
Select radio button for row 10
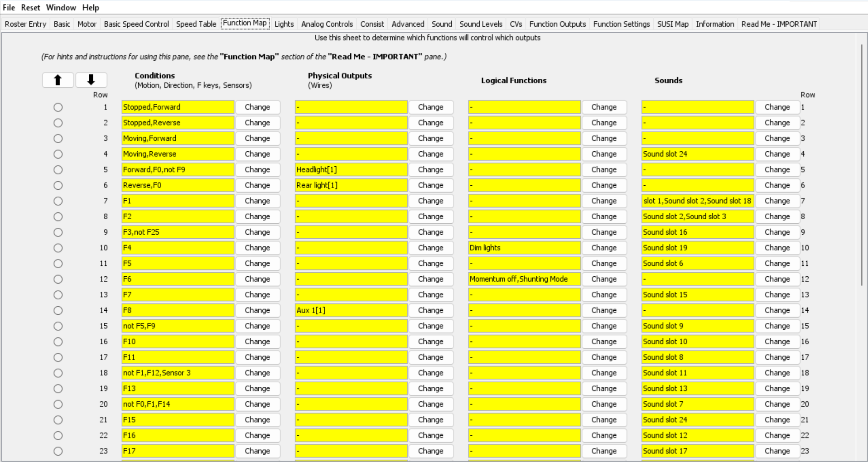[58, 248]
